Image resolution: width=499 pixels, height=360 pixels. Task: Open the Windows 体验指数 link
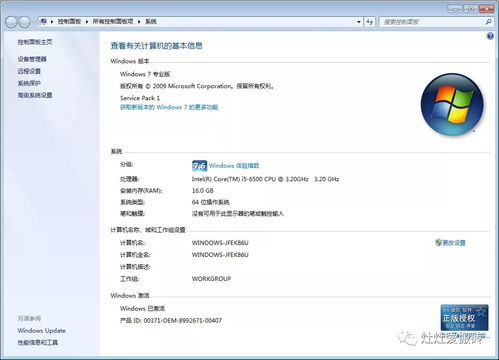pos(234,166)
